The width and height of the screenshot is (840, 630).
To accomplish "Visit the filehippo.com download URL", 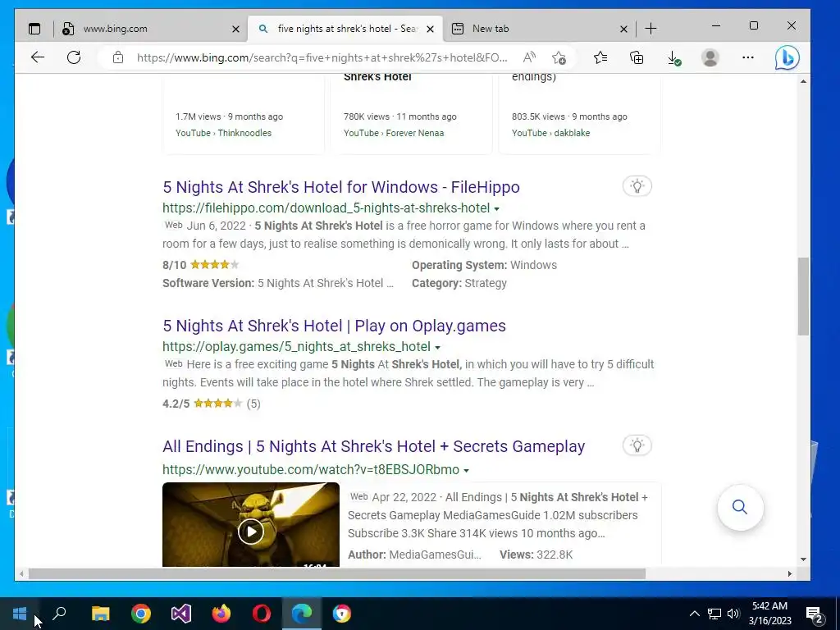I will 326,208.
